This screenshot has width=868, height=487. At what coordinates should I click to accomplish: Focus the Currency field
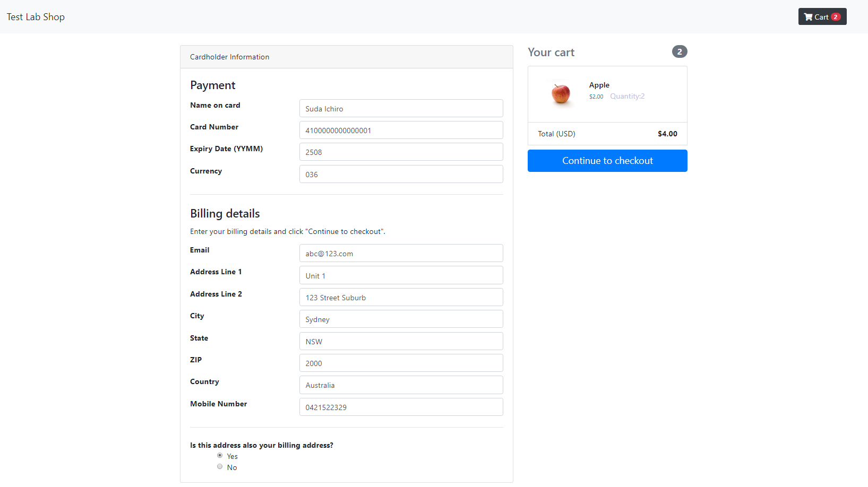[401, 174]
